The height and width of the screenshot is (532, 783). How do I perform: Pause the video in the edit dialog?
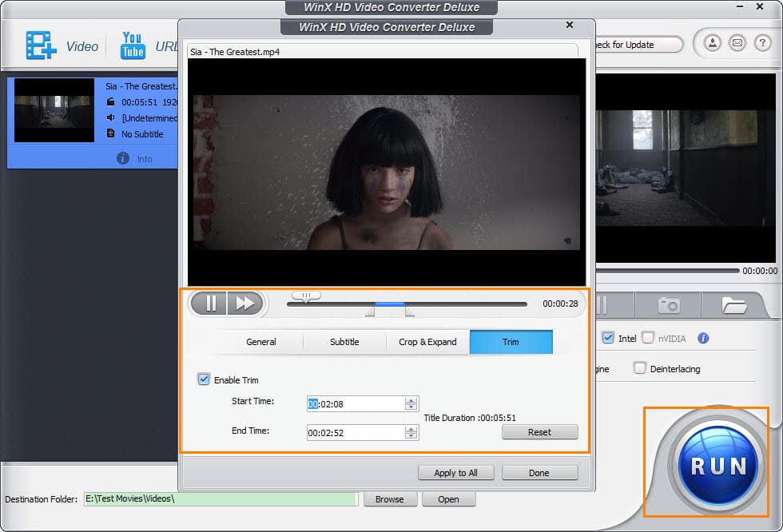pos(209,304)
